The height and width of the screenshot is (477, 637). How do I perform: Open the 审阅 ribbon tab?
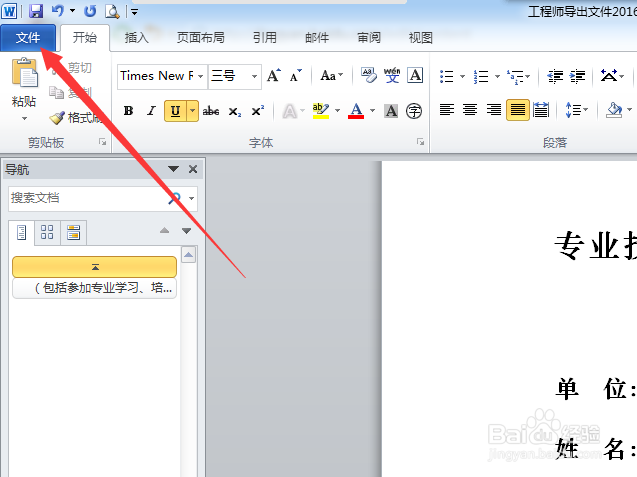coord(368,38)
